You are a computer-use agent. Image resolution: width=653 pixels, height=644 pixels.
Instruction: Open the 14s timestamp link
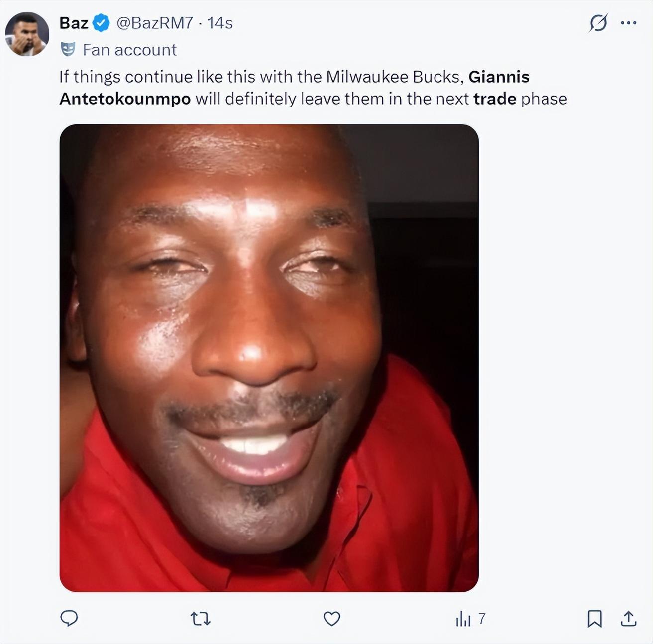click(220, 23)
